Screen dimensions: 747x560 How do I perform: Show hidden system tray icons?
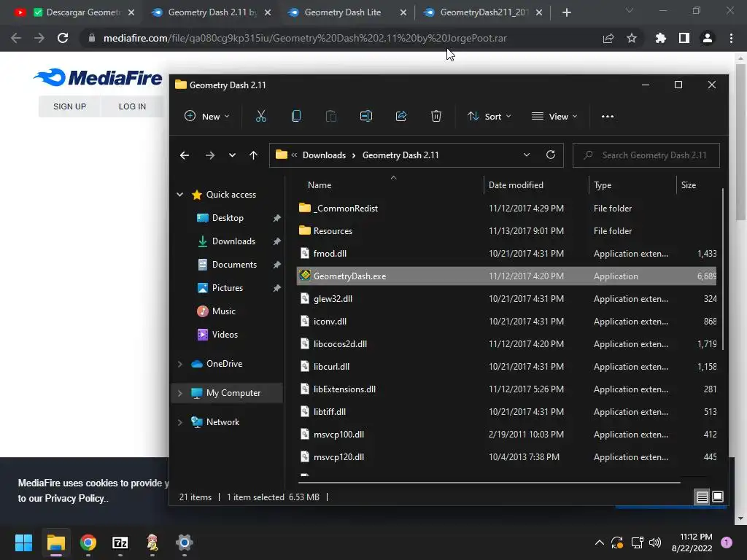pyautogui.click(x=600, y=542)
